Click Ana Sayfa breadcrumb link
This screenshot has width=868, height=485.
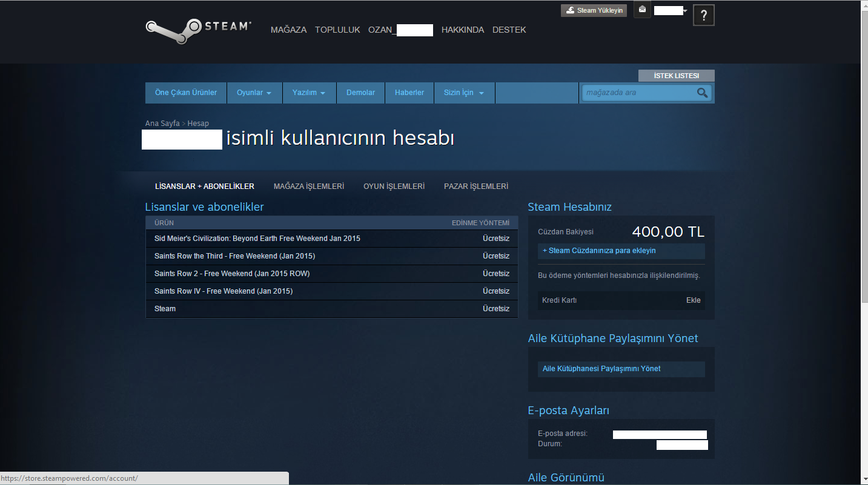162,124
